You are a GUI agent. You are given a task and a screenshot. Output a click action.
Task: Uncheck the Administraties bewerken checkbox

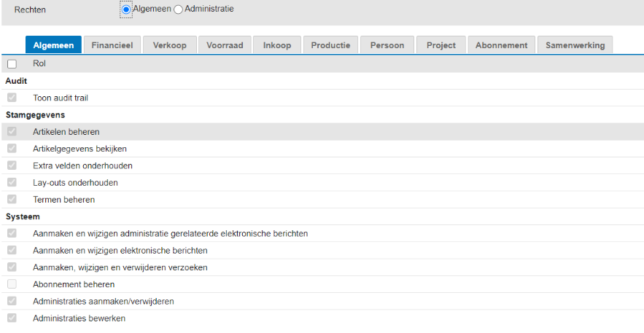tap(12, 318)
